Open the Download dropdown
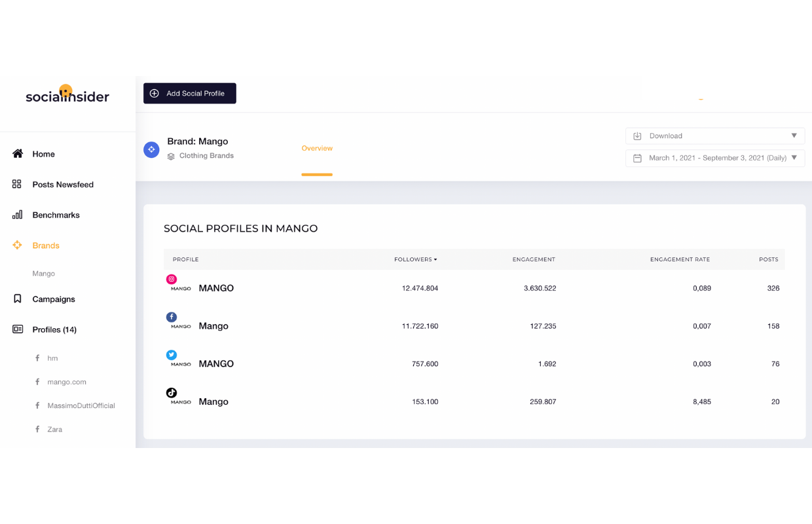Screen dimensions: 812x524 715,136
